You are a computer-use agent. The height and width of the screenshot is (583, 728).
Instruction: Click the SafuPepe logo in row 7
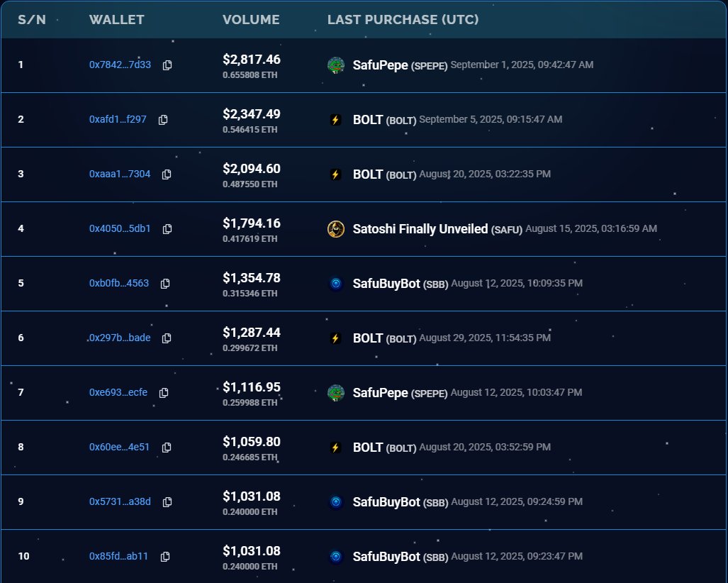pos(335,392)
